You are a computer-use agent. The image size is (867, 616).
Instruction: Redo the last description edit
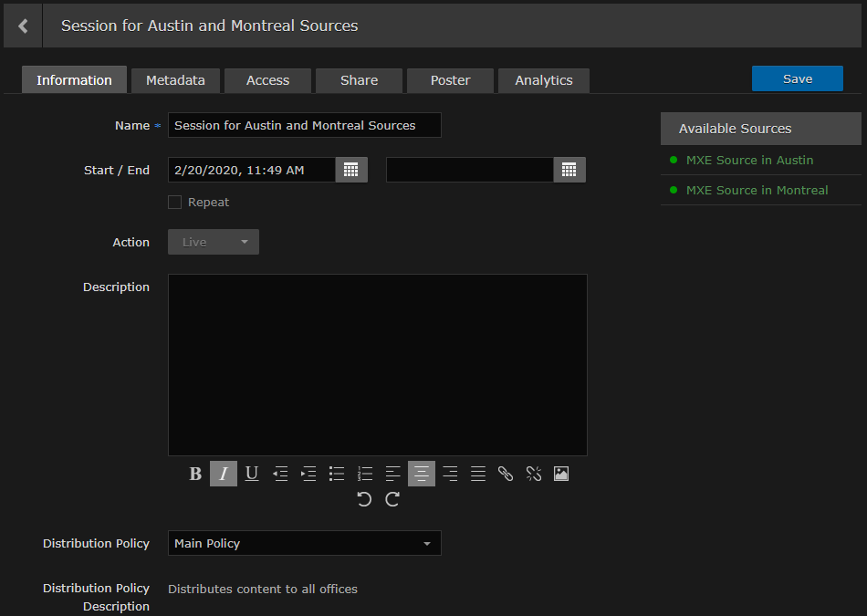(392, 499)
